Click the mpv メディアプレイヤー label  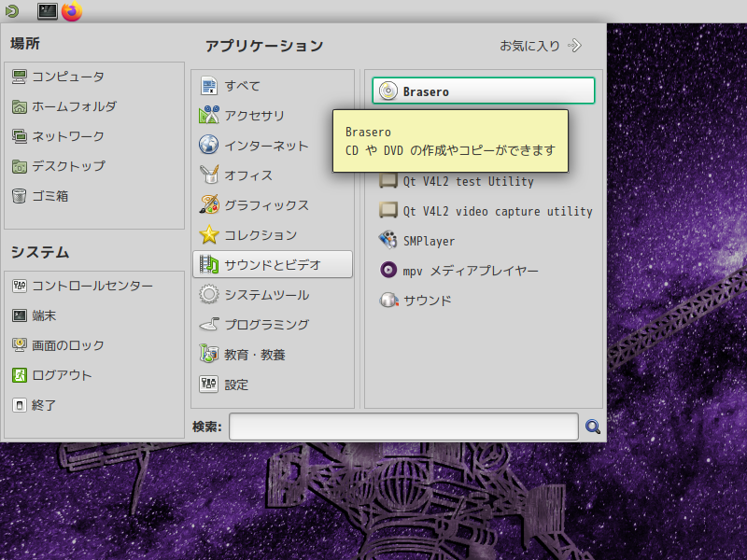(471, 271)
